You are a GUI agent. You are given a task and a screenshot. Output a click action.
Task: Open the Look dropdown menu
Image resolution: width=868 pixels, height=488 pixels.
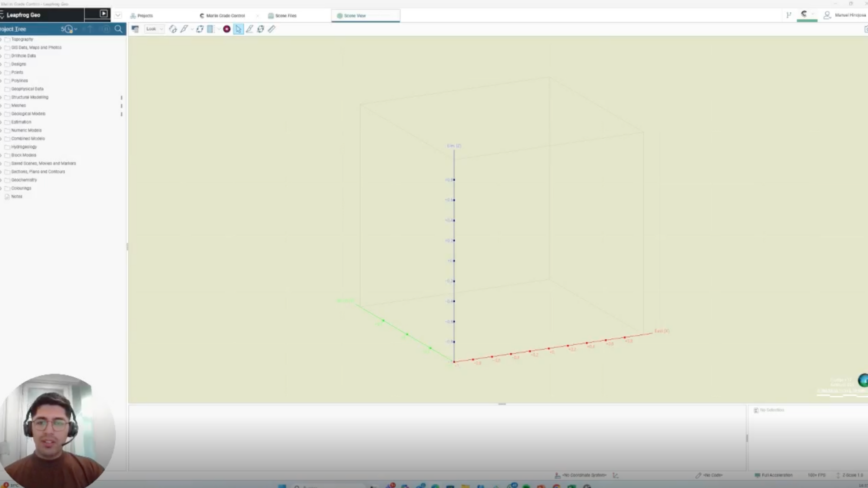pyautogui.click(x=154, y=29)
